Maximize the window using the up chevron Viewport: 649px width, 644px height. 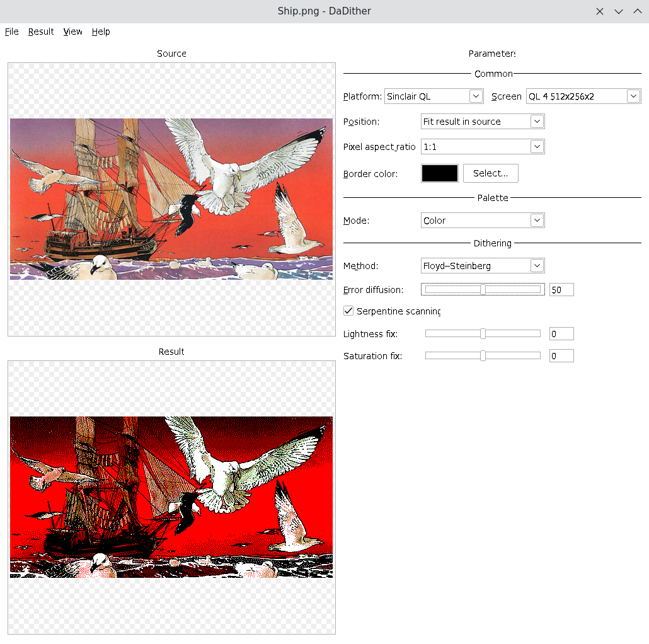click(638, 11)
